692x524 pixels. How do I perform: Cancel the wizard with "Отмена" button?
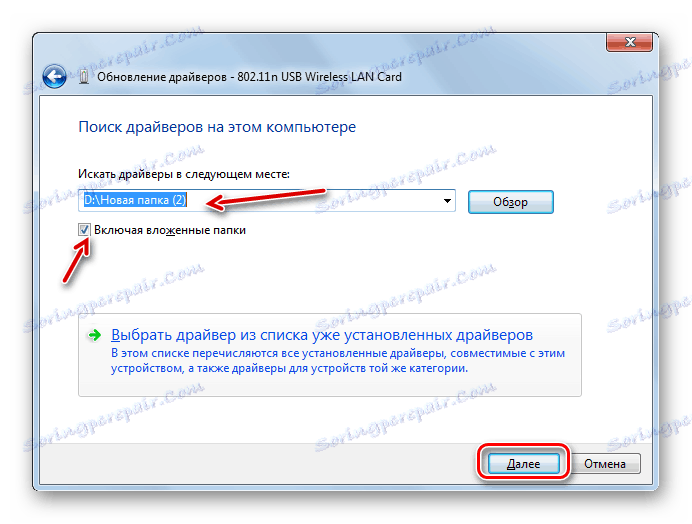point(605,464)
